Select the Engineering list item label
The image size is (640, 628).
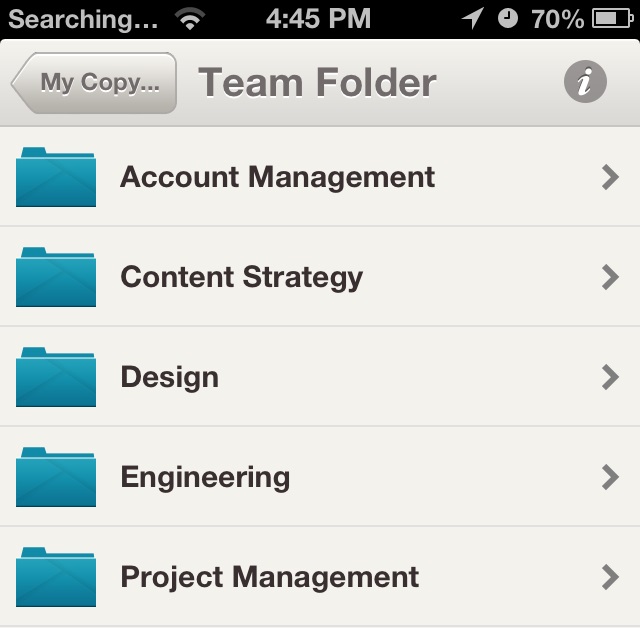click(205, 477)
